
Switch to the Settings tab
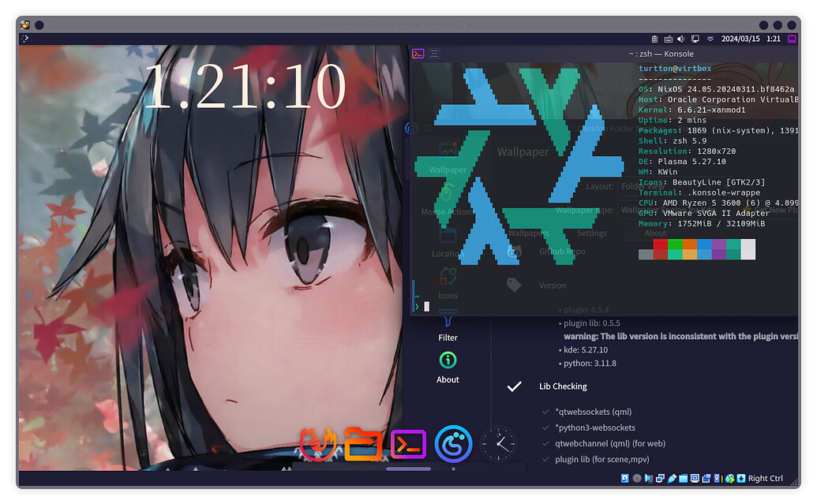tap(590, 233)
